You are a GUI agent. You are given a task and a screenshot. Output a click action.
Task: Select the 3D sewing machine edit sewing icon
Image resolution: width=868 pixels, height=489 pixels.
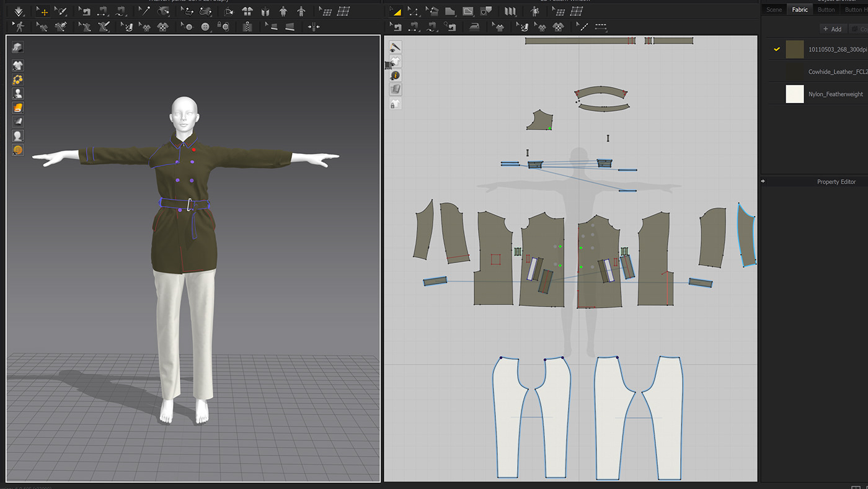point(86,11)
